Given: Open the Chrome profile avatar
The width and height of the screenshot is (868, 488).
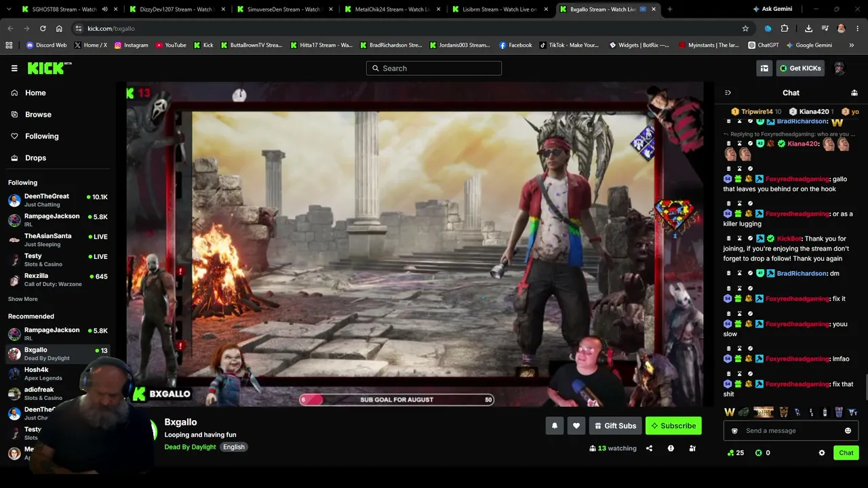Looking at the screenshot, I should click(842, 28).
